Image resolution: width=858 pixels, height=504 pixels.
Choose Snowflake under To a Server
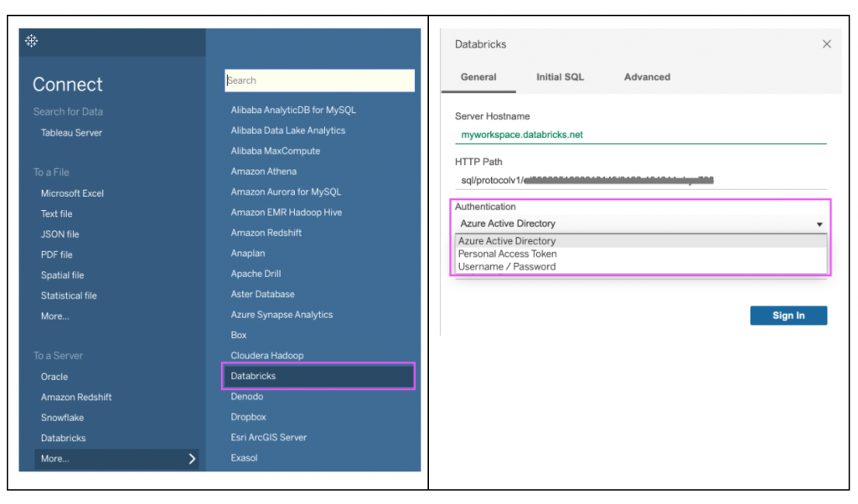pyautogui.click(x=62, y=418)
